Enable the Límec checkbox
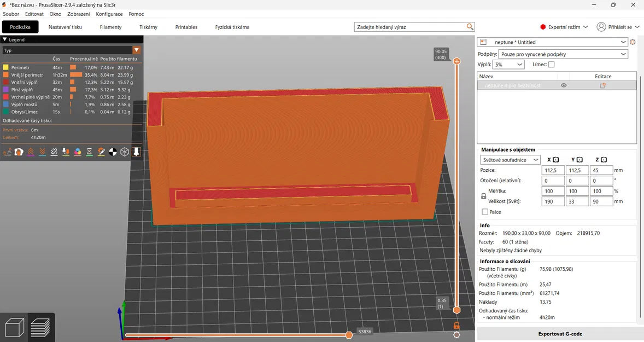The height and width of the screenshot is (342, 644). point(551,65)
